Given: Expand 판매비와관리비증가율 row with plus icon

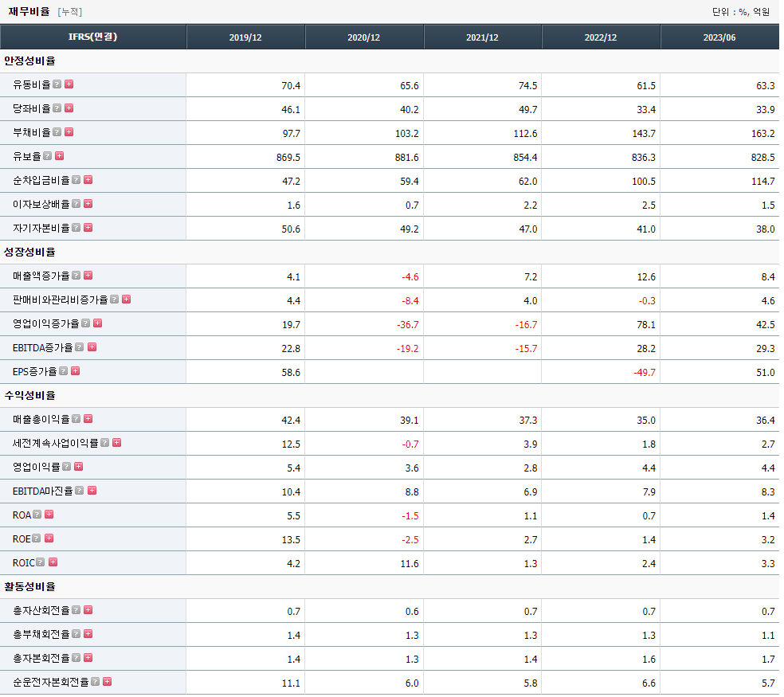Looking at the screenshot, I should [x=127, y=299].
